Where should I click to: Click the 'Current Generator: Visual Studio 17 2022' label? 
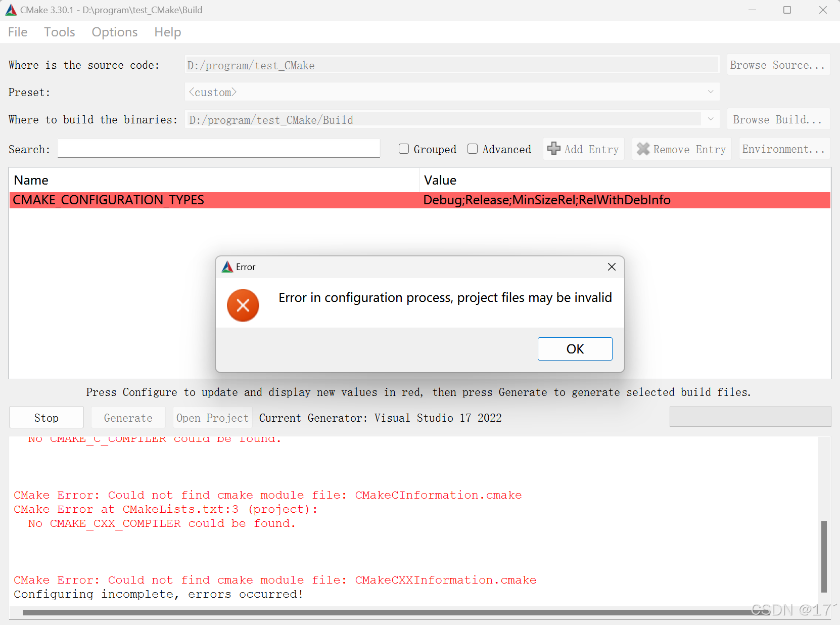point(381,418)
